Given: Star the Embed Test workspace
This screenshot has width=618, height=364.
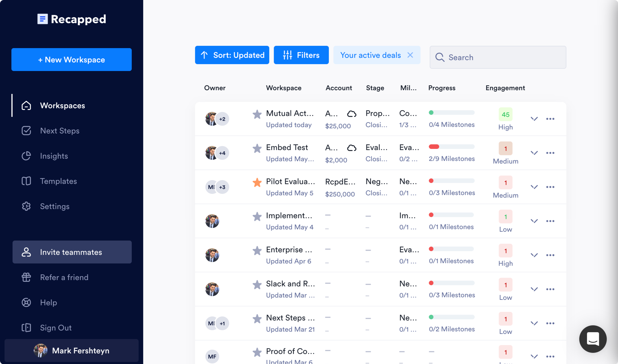Looking at the screenshot, I should (x=257, y=148).
